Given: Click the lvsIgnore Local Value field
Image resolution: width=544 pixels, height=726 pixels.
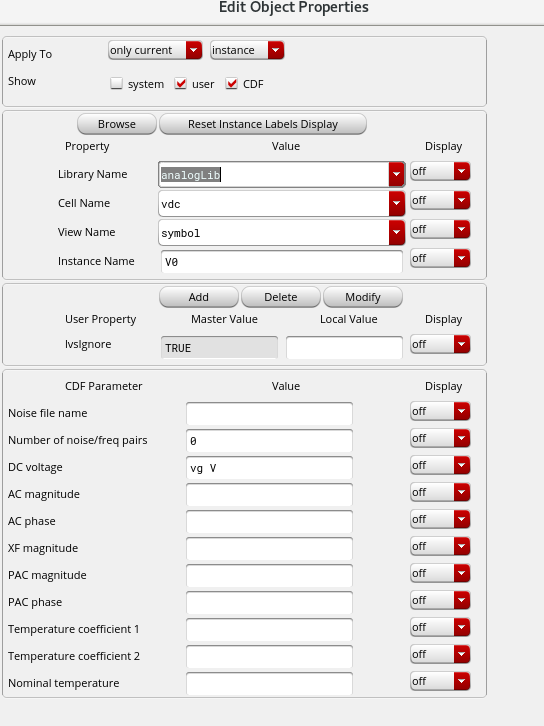Looking at the screenshot, I should (x=344, y=347).
